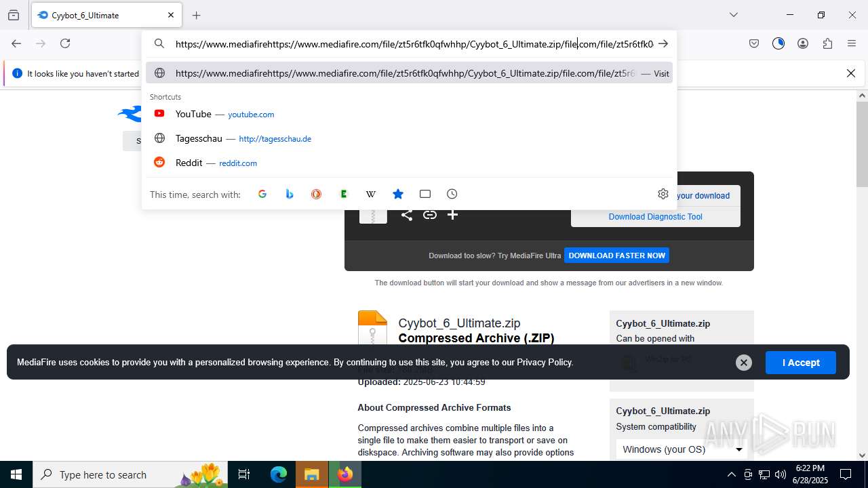
Task: Search this time with Ecosia
Action: click(344, 194)
